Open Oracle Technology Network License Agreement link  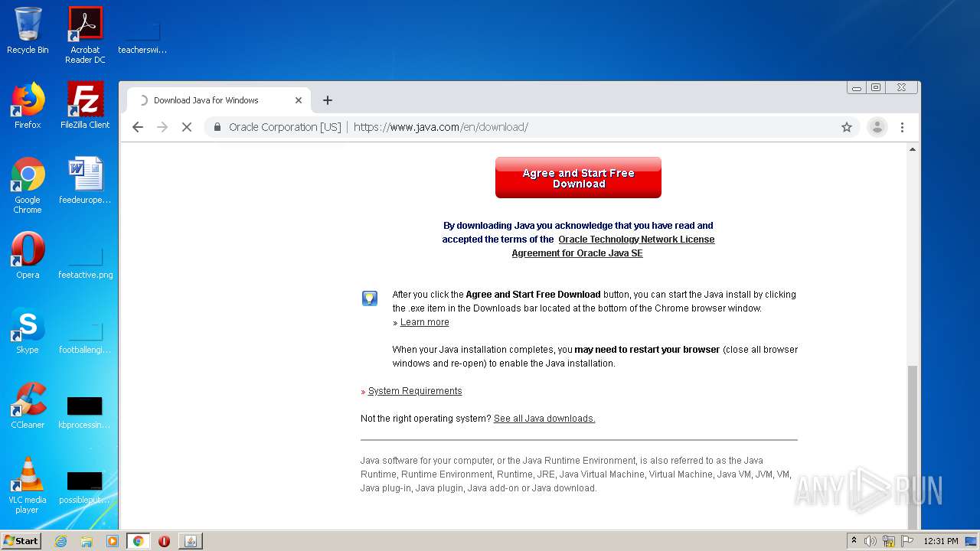coord(612,246)
